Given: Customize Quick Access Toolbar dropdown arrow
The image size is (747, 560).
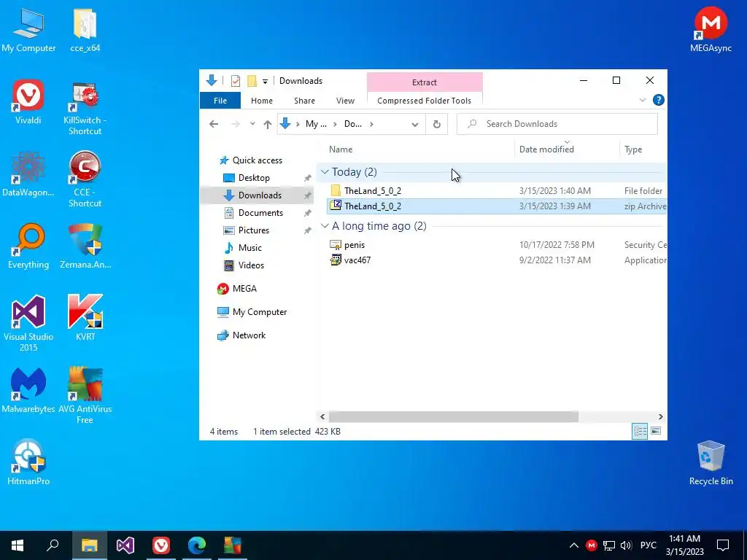Looking at the screenshot, I should point(265,81).
